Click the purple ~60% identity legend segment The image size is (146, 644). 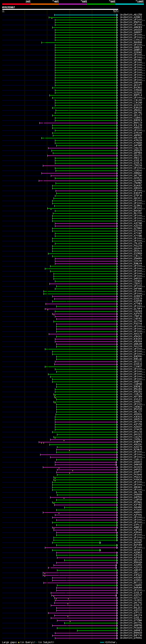[73, 4]
